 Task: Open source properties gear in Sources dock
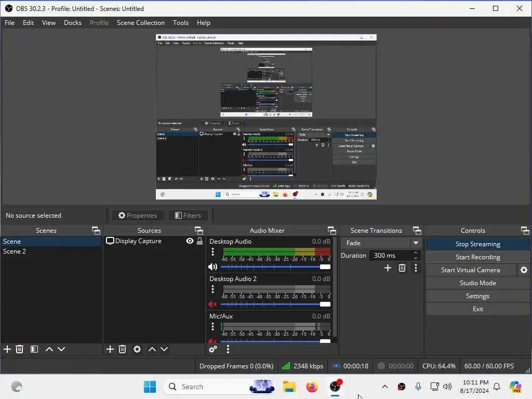(x=137, y=349)
